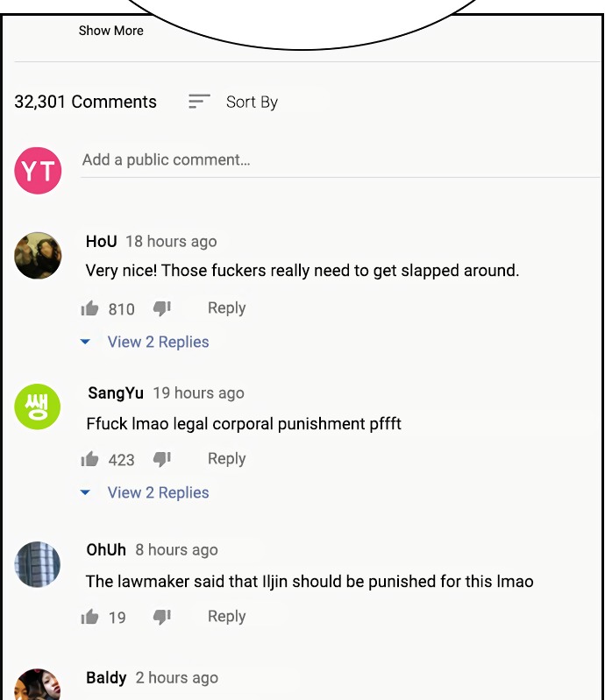Like OhUh's comment about the lawmaker
605x700 pixels.
pyautogui.click(x=89, y=617)
